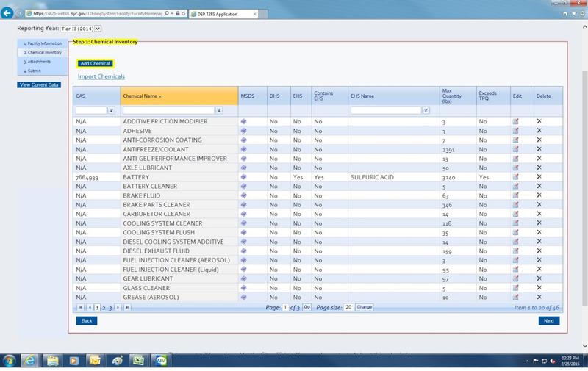Image resolution: width=588 pixels, height=371 pixels.
Task: Open MSDS icon for ADDITIVE FRICTION MODIFIER
Action: (244, 121)
